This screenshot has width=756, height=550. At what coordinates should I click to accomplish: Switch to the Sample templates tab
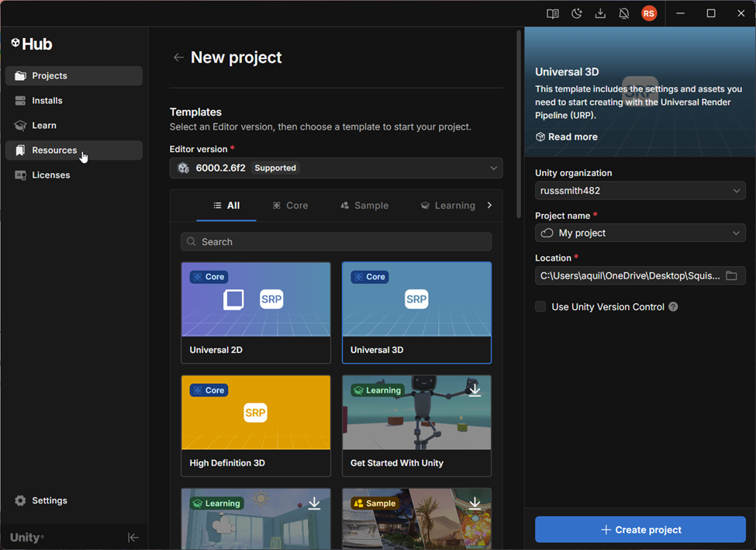pyautogui.click(x=364, y=205)
